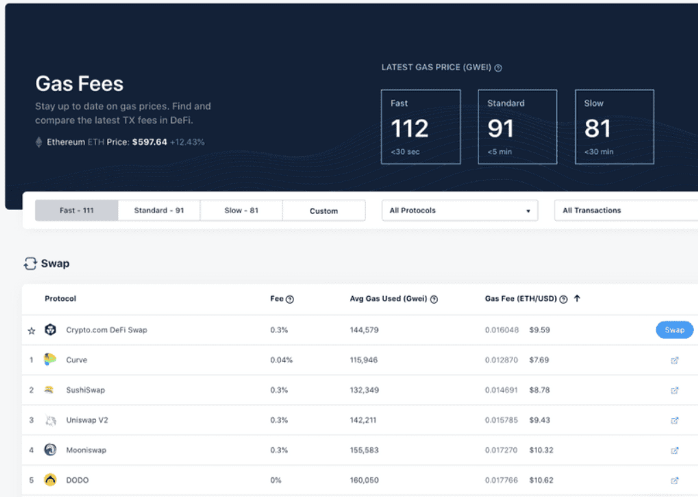Click the Avg Gas Used (Gwei) header
698x497 pixels.
[x=388, y=298]
